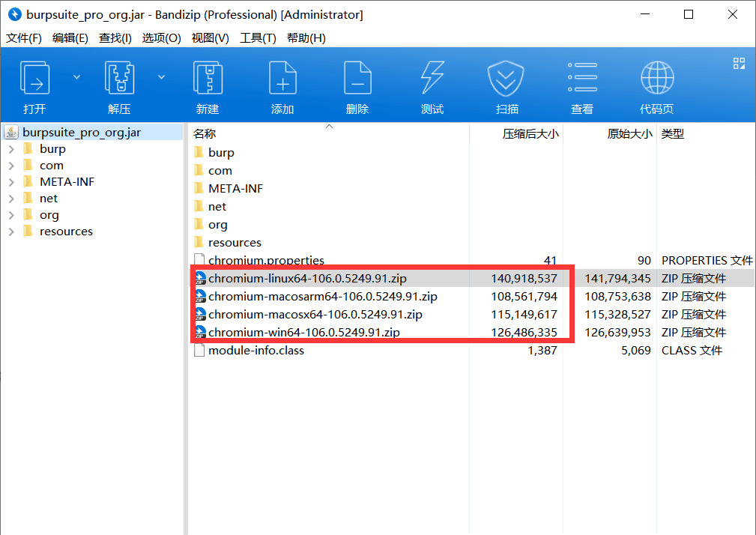Select resources in the left tree
The height and width of the screenshot is (535, 756).
66,232
